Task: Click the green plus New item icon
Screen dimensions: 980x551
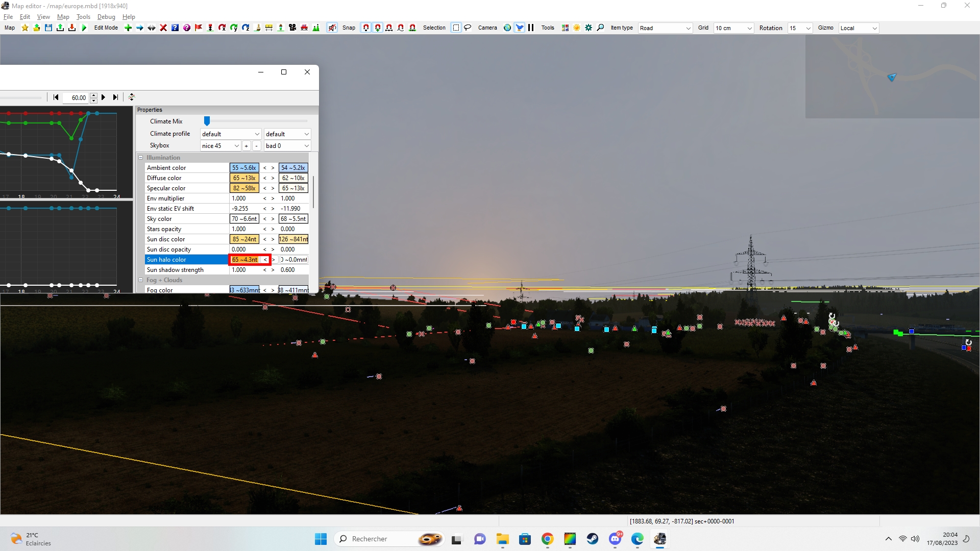Action: pyautogui.click(x=128, y=28)
